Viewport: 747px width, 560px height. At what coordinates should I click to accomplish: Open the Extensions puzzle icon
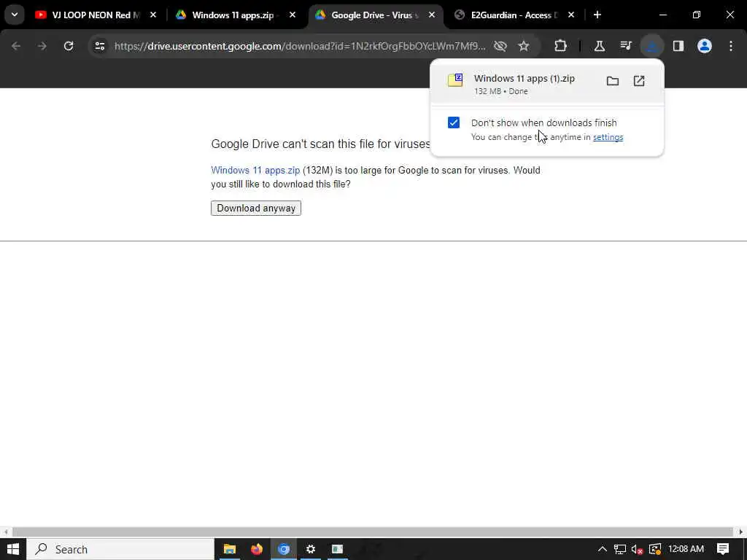561,46
